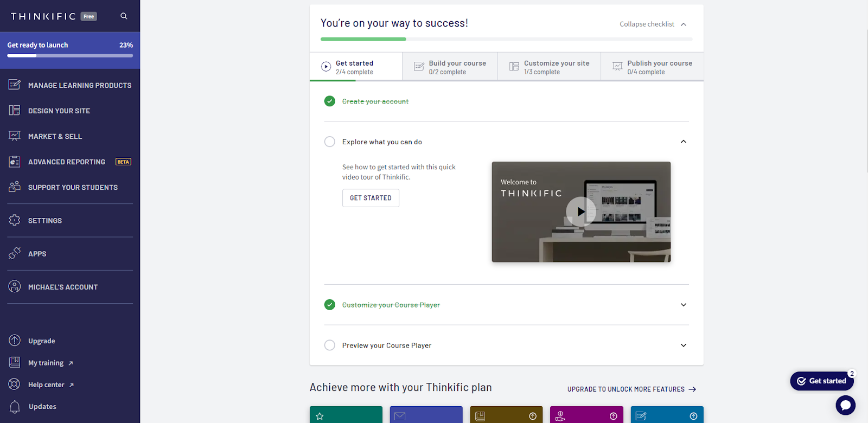Click the GET STARTED button
Viewport: 868px width, 423px height.
(371, 198)
